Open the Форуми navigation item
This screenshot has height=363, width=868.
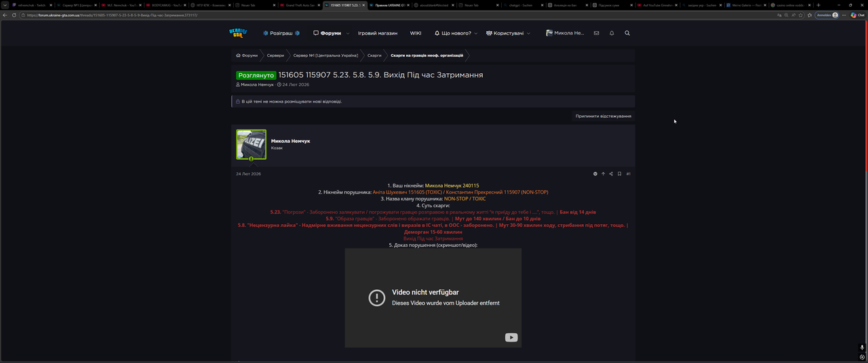(x=327, y=33)
